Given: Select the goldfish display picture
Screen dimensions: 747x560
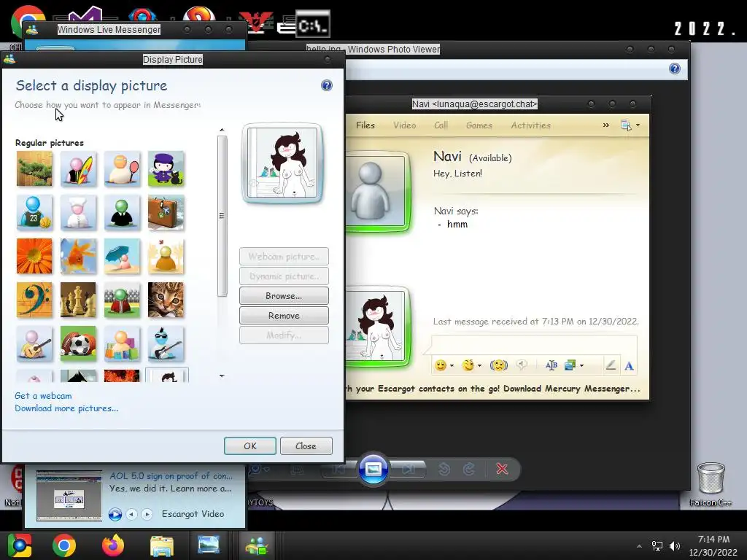Looking at the screenshot, I should coord(78,256).
